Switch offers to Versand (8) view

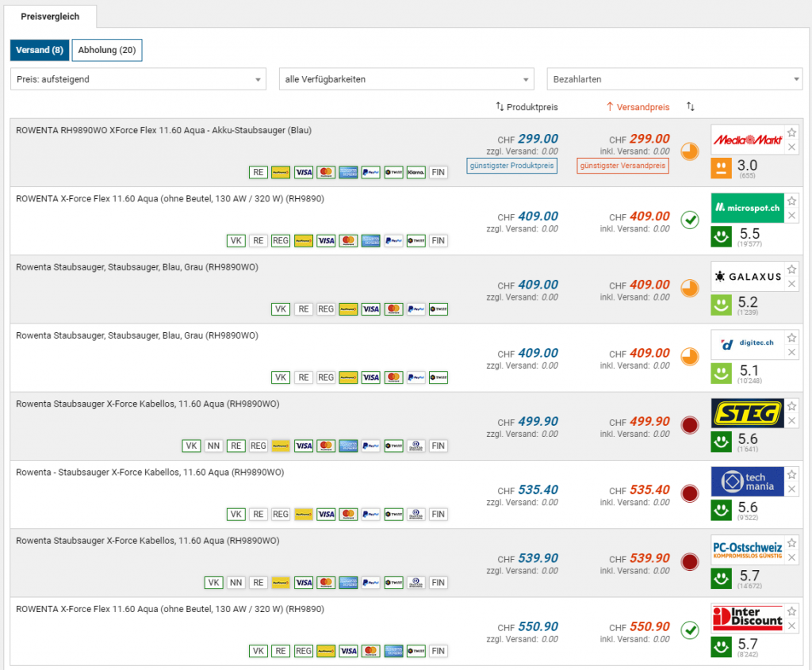pos(40,51)
